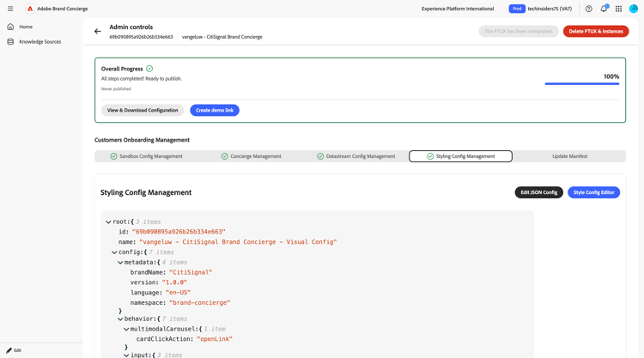
Task: Open Home in the sidebar
Action: point(26,27)
